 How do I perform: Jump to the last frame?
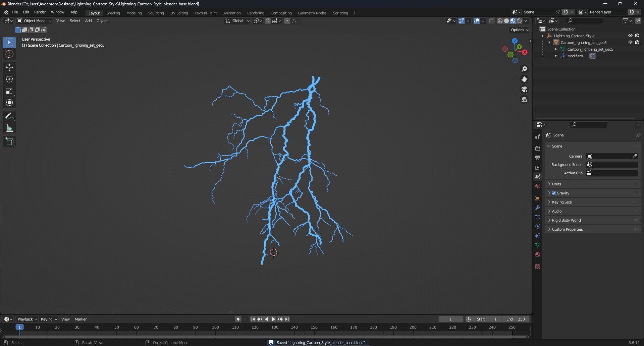287,319
